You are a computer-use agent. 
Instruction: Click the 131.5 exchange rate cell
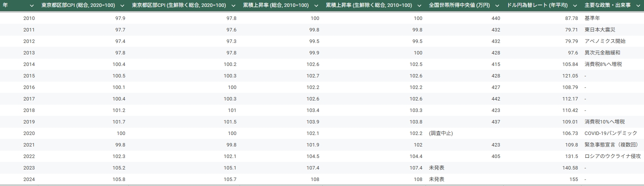571,156
